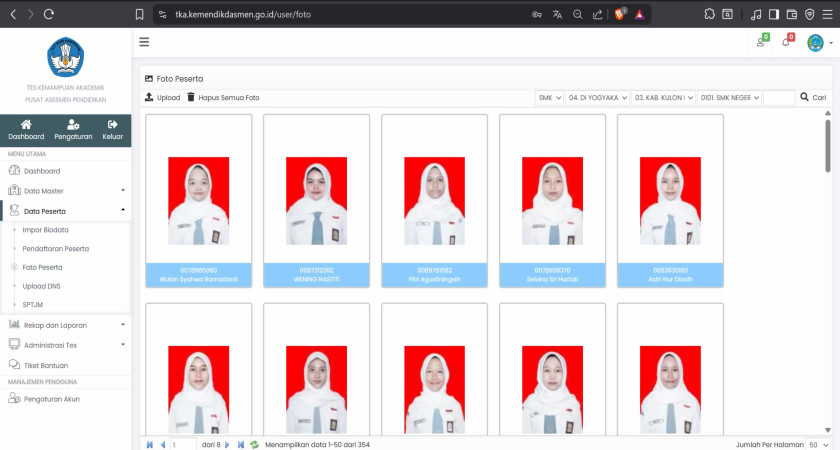
Task: Click the refresh icon in pagination bar
Action: click(x=254, y=444)
